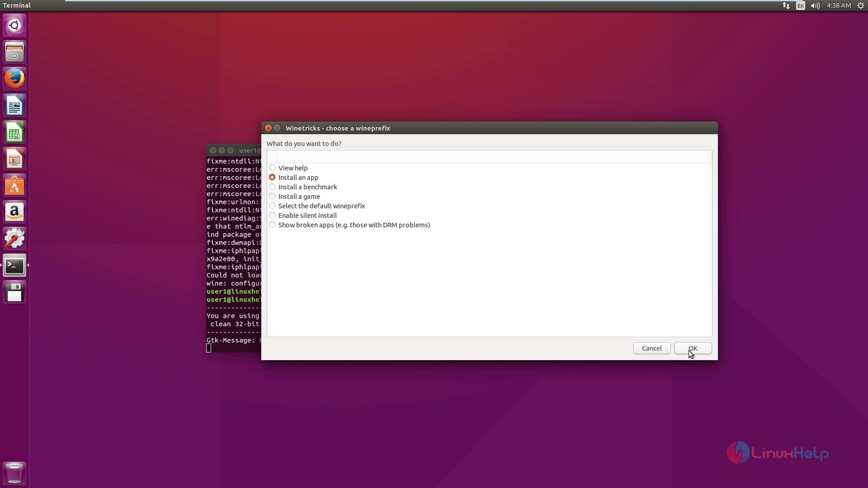The height and width of the screenshot is (488, 868).
Task: Choose Select the default wineprefix option
Action: tap(317, 206)
